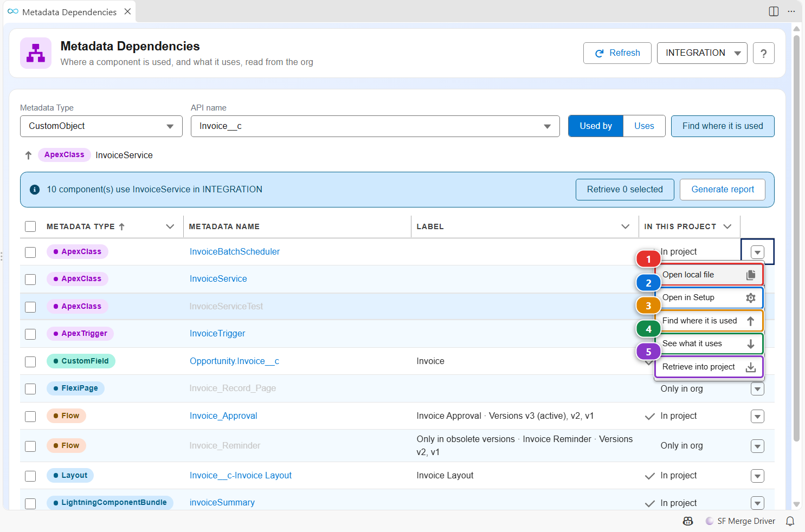Open row actions for Invoice Layout row
805x532 pixels.
pos(757,476)
